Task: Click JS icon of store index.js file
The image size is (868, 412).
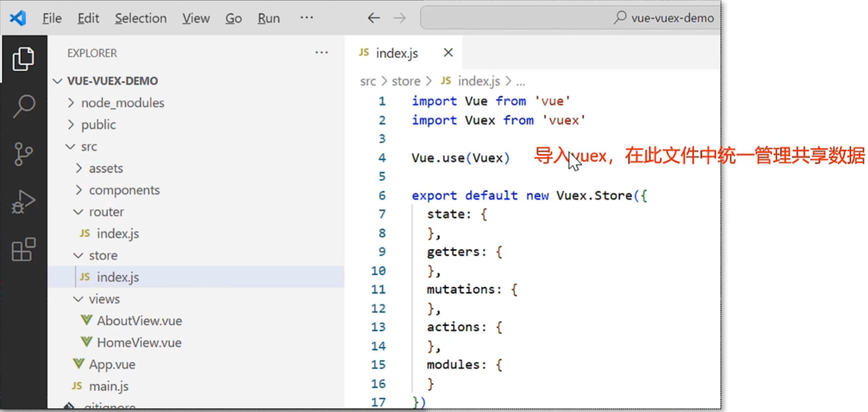Action: click(x=85, y=277)
